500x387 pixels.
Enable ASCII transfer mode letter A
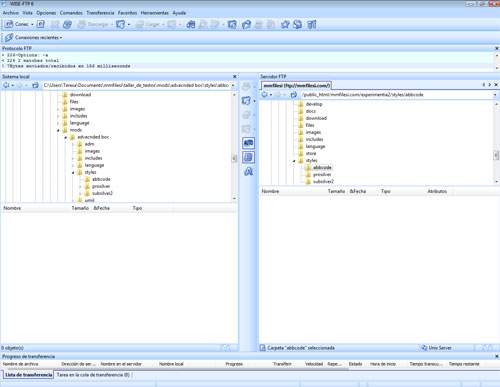(248, 171)
